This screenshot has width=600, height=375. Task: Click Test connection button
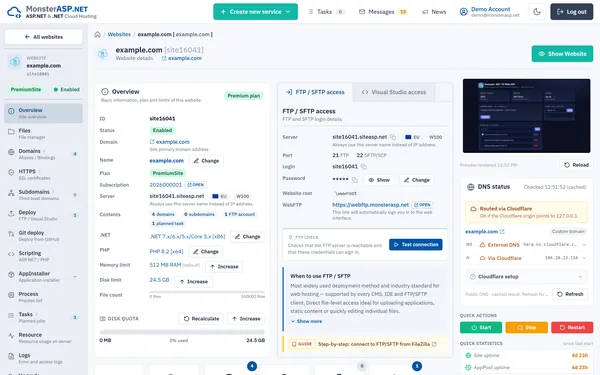(x=416, y=245)
